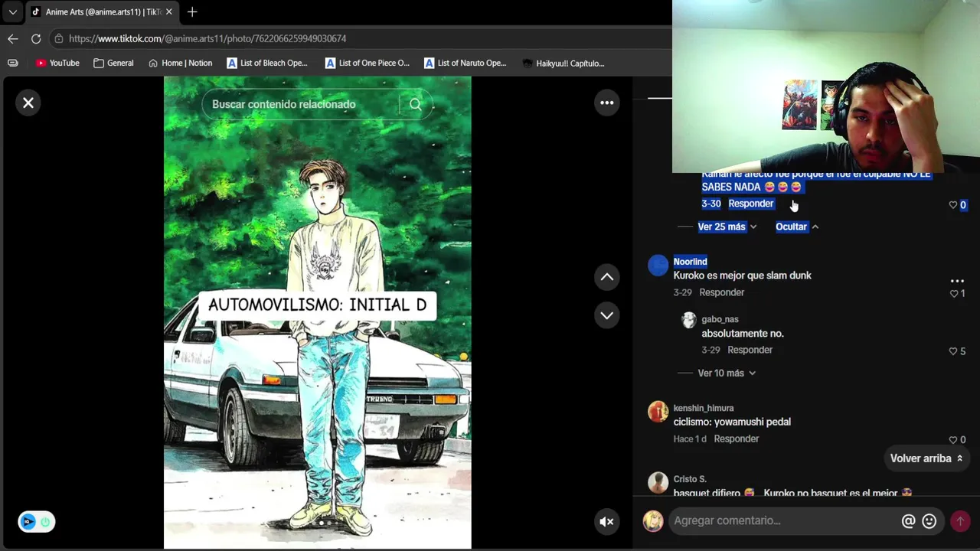Screen dimensions: 980x551
Task: Select the Anime Arts TikTok tab
Action: click(x=103, y=12)
